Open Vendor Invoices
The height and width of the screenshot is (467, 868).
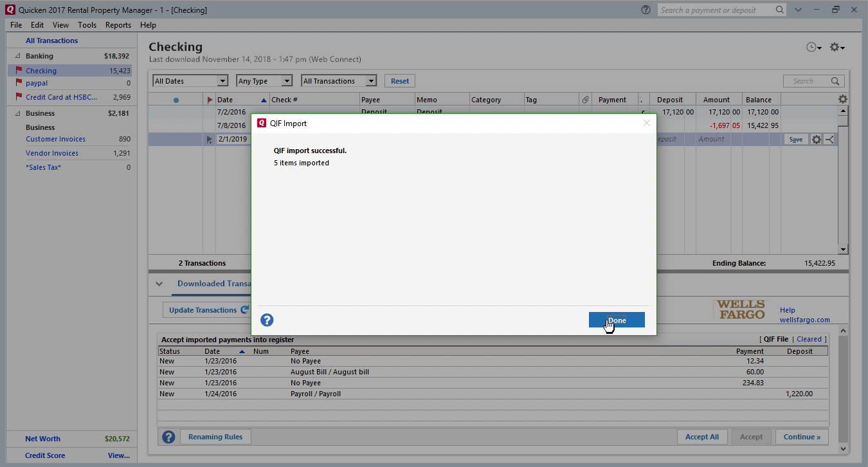pyautogui.click(x=52, y=153)
